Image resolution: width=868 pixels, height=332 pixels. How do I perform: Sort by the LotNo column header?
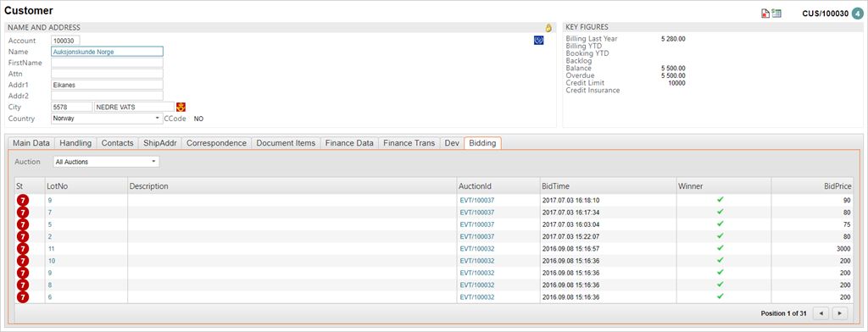coord(86,186)
